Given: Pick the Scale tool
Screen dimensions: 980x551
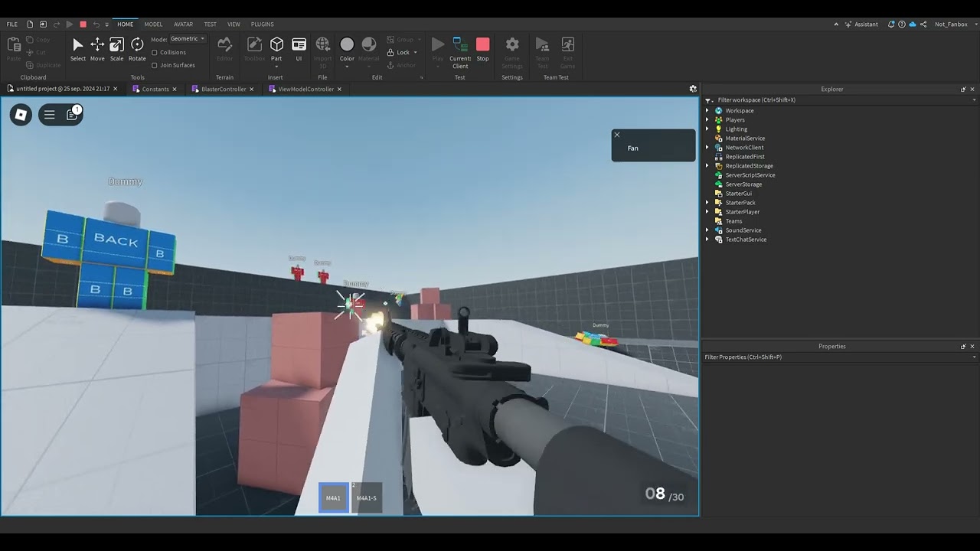Looking at the screenshot, I should (x=116, y=50).
